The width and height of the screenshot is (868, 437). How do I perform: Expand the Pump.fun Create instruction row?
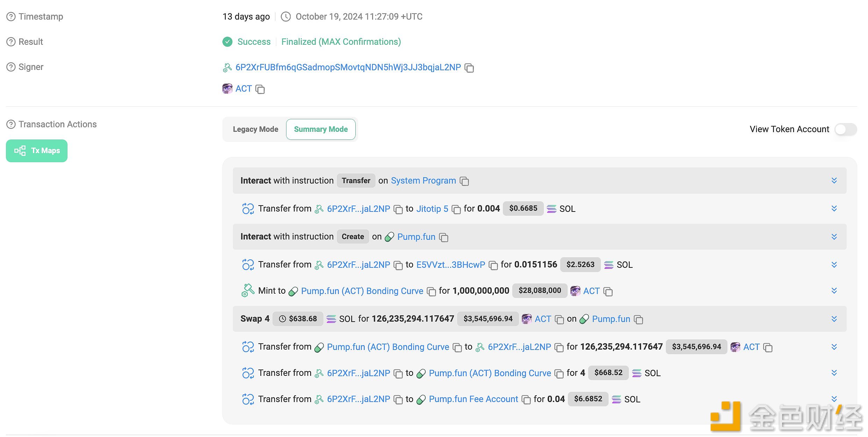click(834, 237)
